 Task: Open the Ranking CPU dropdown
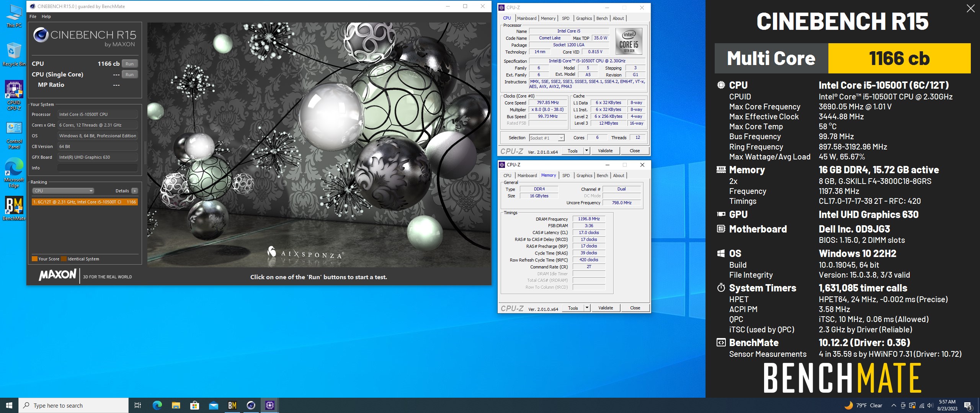coord(63,191)
